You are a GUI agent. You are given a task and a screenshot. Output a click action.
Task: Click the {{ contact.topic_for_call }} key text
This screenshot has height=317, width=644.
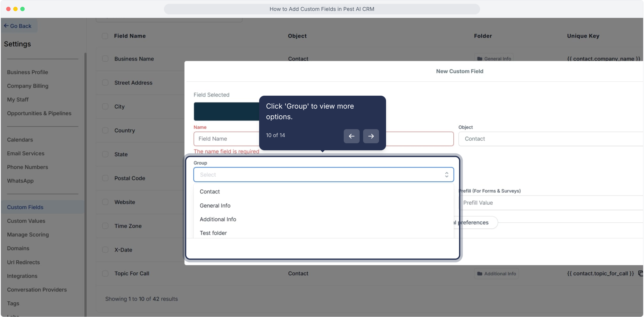601,273
